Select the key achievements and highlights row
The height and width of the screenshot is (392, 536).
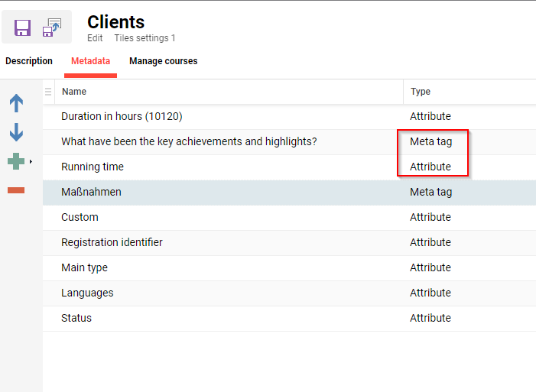(x=189, y=142)
